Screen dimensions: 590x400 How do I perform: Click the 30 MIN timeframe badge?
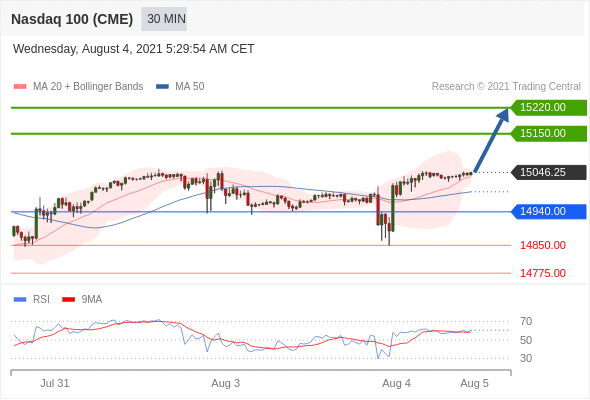[164, 19]
